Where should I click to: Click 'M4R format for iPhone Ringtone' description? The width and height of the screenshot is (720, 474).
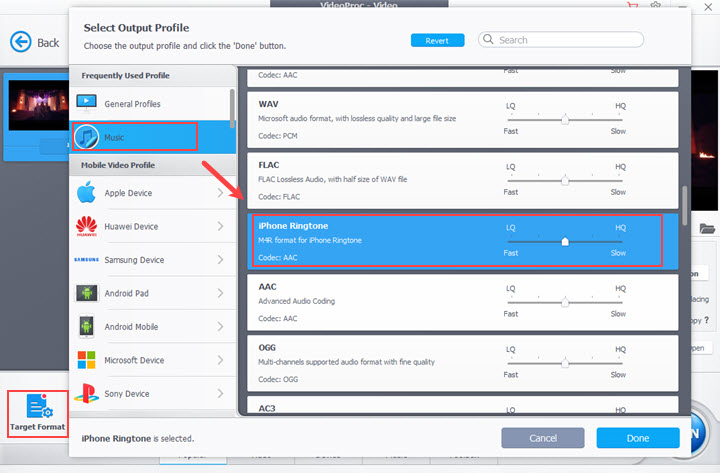coord(310,240)
